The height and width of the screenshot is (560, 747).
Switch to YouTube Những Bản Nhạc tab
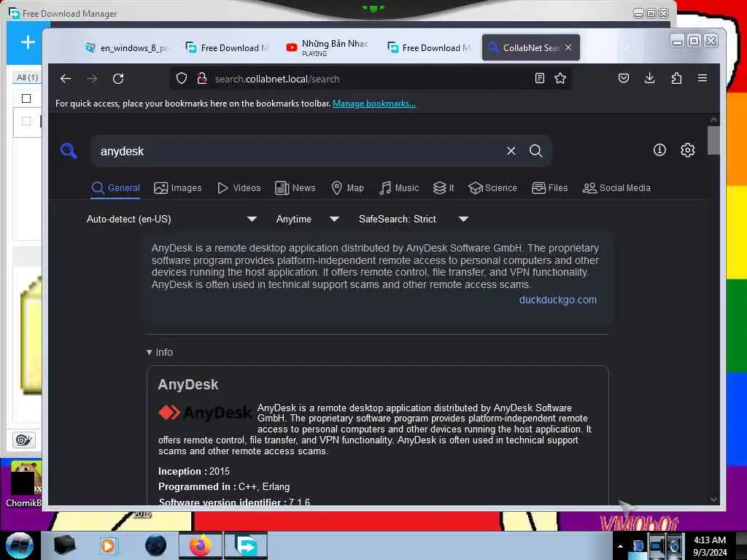coord(328,47)
